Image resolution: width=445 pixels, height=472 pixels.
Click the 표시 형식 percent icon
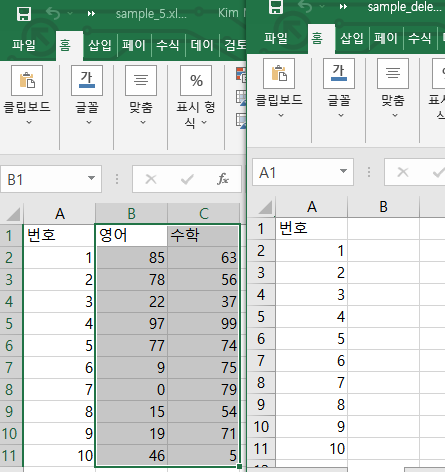(196, 81)
